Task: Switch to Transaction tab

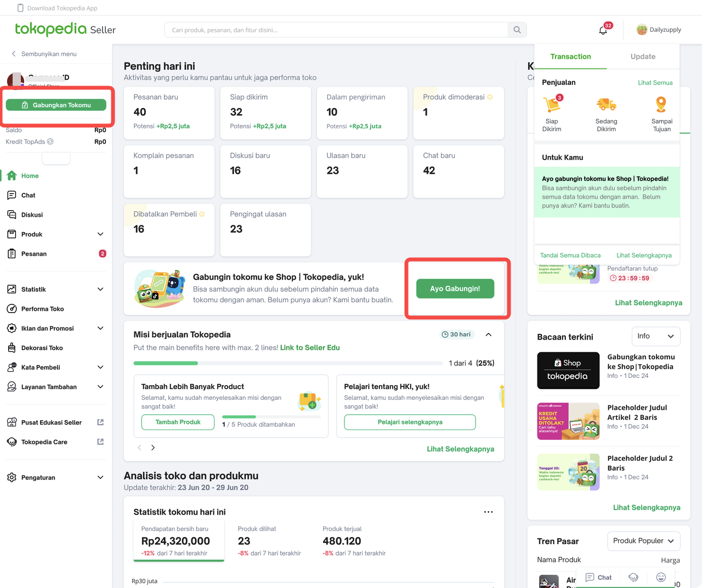Action: (570, 56)
